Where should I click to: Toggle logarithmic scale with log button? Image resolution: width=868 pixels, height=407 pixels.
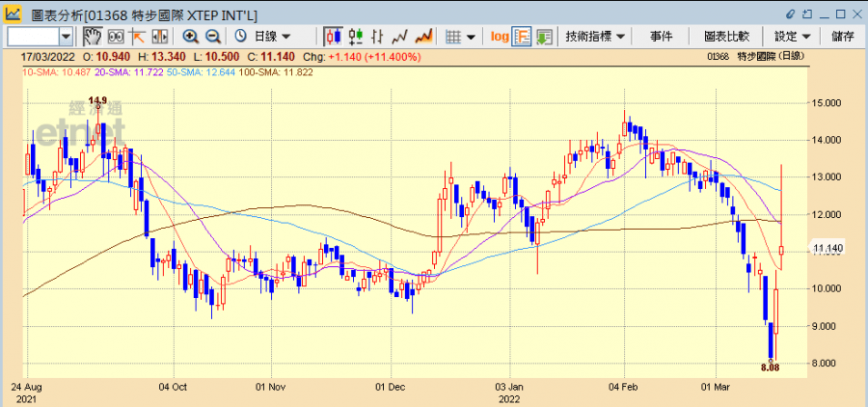pyautogui.click(x=500, y=37)
